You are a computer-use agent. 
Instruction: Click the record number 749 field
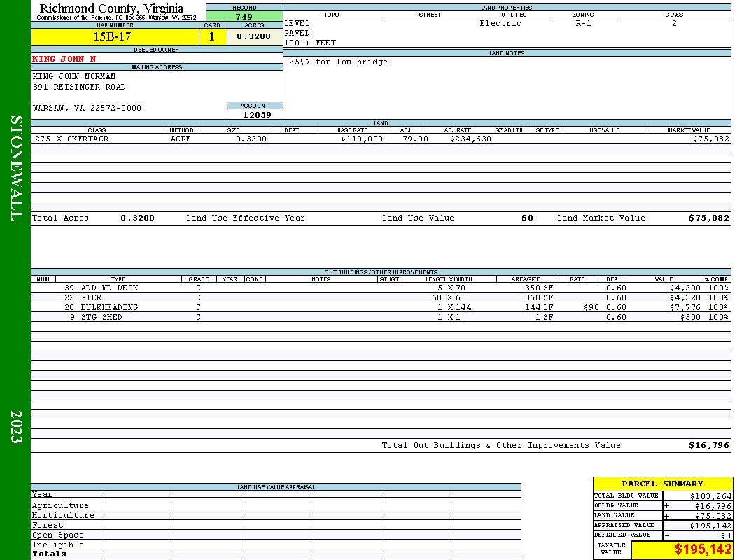pyautogui.click(x=244, y=16)
